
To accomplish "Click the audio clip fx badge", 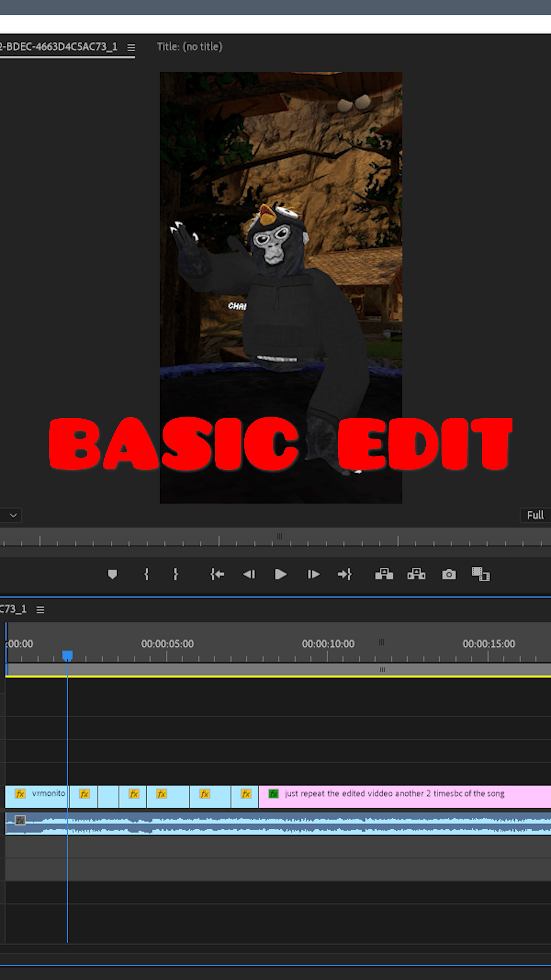I will click(20, 820).
